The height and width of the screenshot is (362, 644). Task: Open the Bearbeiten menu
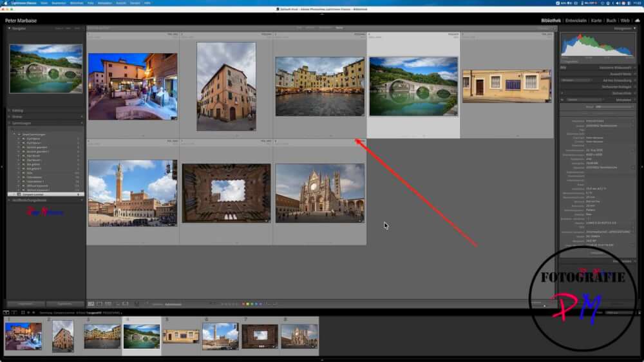click(59, 3)
